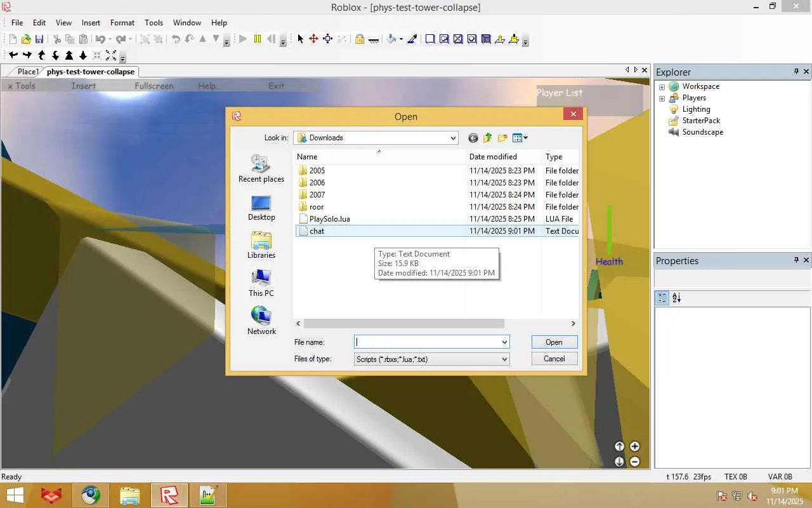
Task: Open the Look in folder dropdown
Action: (x=453, y=138)
